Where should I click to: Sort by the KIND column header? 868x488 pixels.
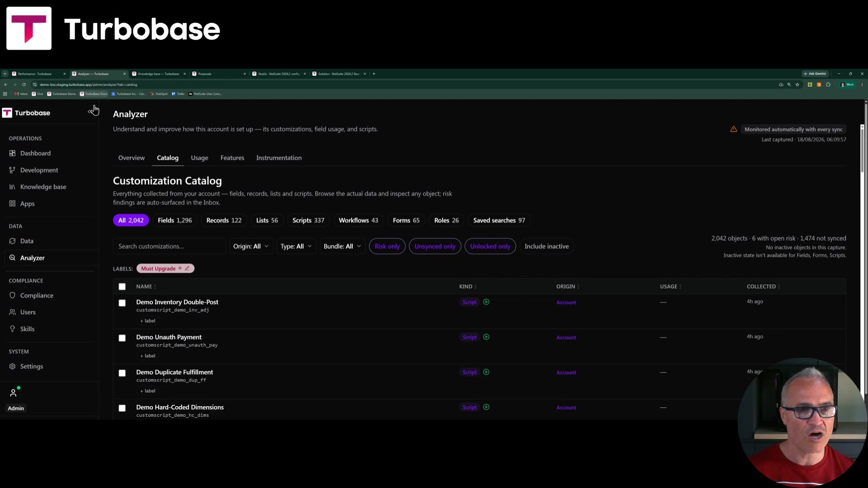(x=468, y=286)
